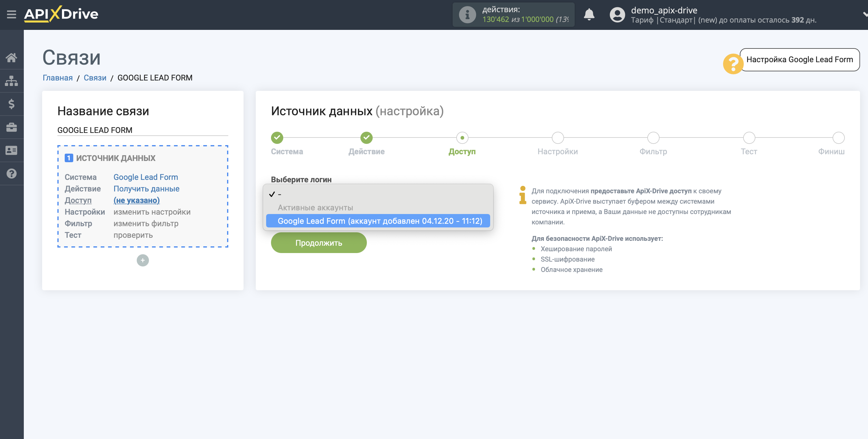Image resolution: width=868 pixels, height=439 pixels.
Task: Add a new block with plus button
Action: point(143,260)
